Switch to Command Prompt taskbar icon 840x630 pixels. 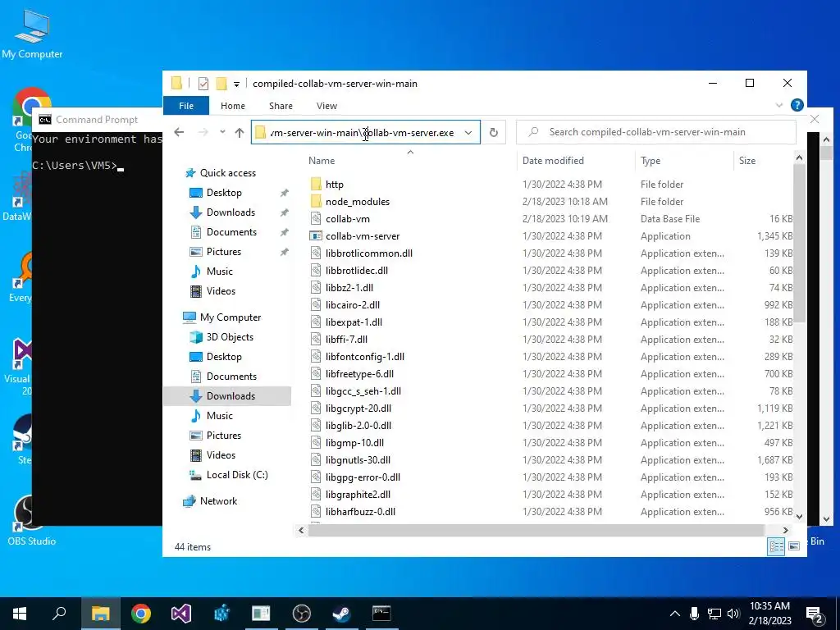pyautogui.click(x=381, y=614)
